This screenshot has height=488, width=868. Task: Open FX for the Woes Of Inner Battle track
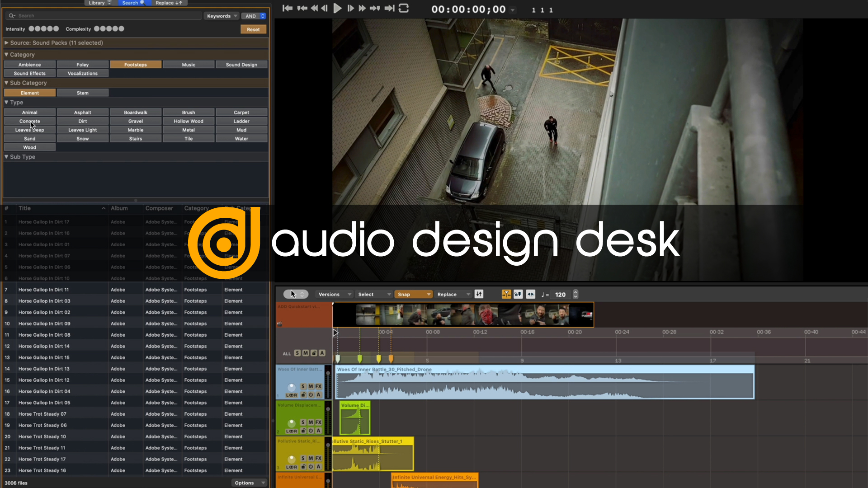coord(319,386)
